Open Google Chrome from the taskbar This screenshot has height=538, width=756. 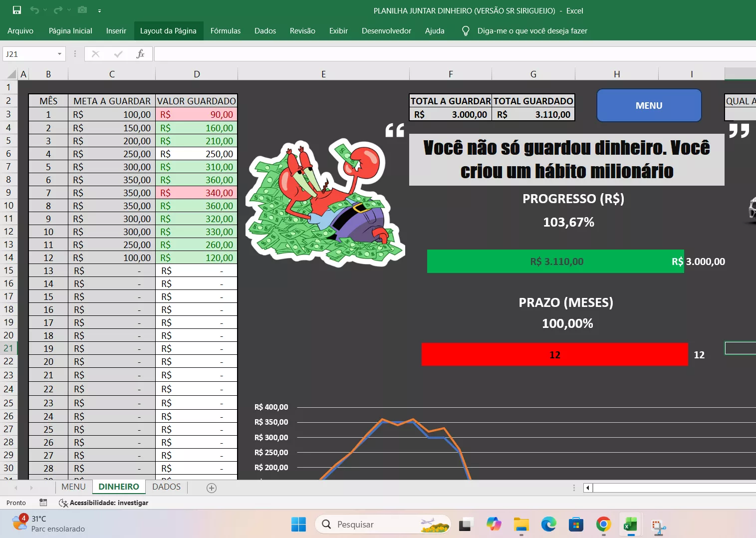[603, 524]
